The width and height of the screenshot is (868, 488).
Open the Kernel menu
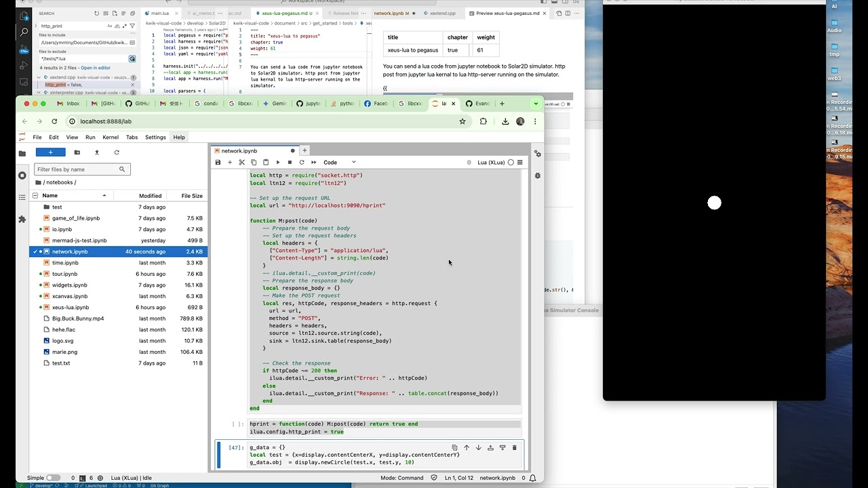(x=110, y=137)
